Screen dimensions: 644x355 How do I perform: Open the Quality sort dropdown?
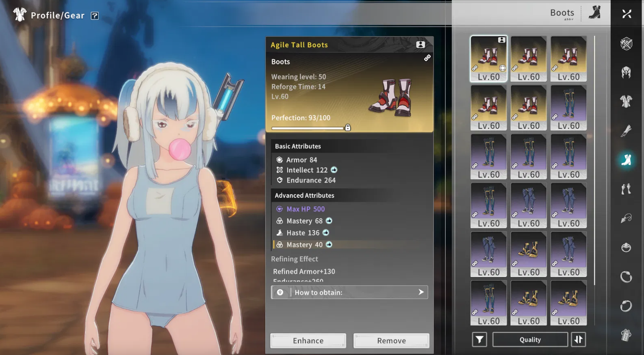pos(530,340)
